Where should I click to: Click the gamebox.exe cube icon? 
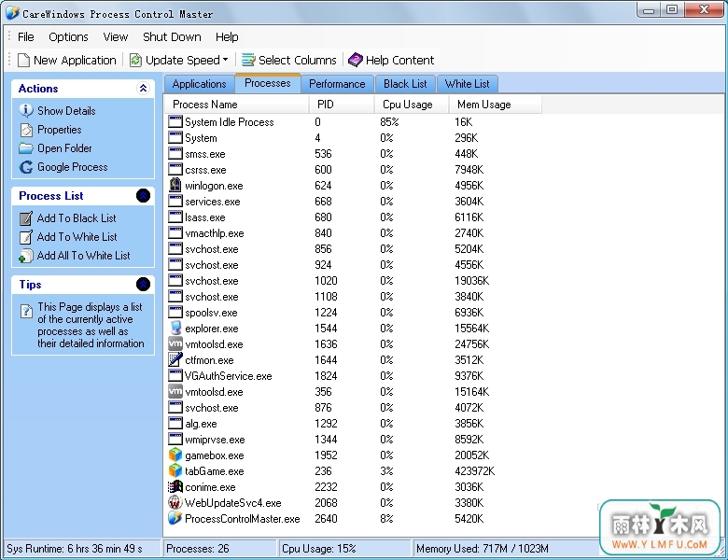[x=175, y=455]
